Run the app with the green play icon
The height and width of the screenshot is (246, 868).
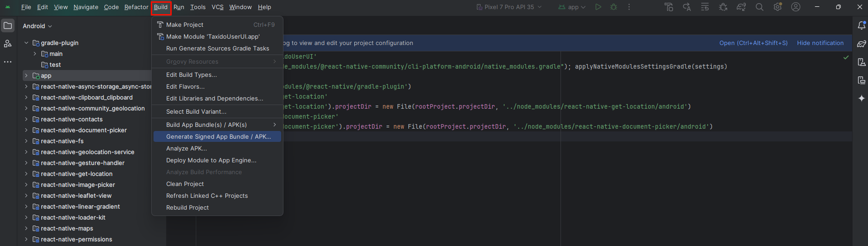click(x=598, y=7)
